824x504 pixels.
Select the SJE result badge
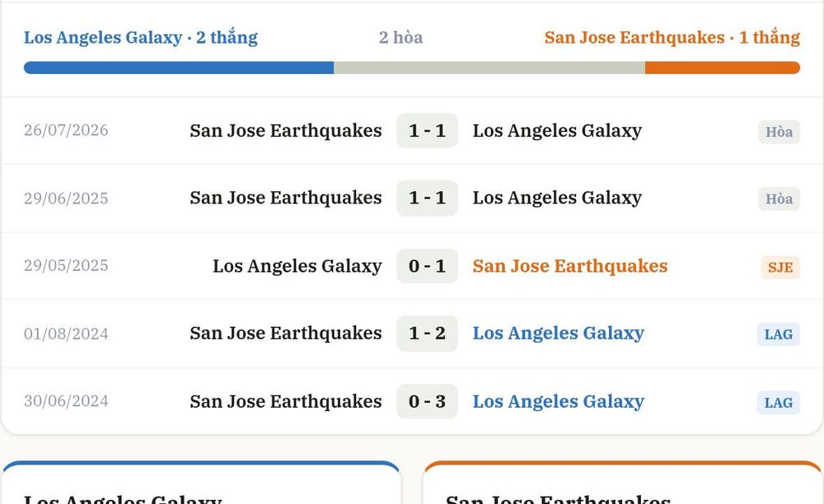(x=780, y=267)
